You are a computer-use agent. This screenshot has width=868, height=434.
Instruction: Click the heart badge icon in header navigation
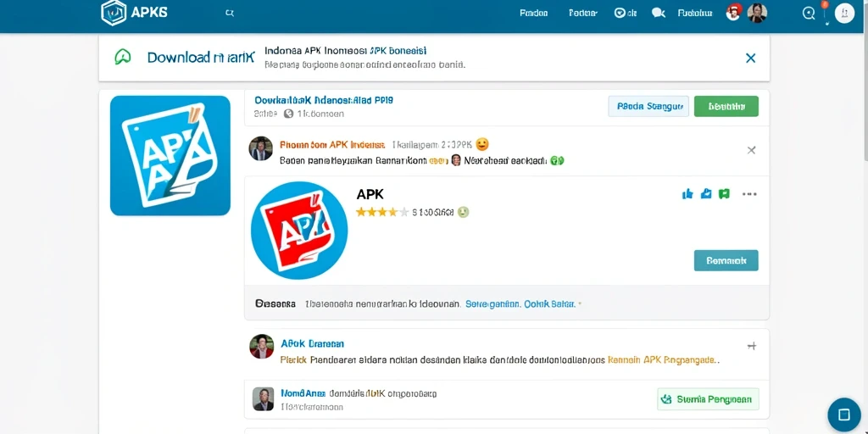click(620, 13)
